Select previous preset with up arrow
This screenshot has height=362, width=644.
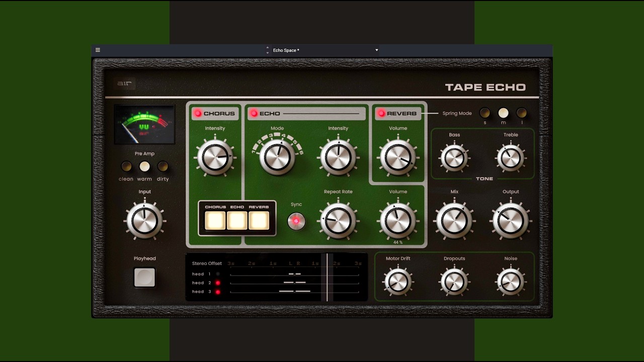tap(268, 48)
